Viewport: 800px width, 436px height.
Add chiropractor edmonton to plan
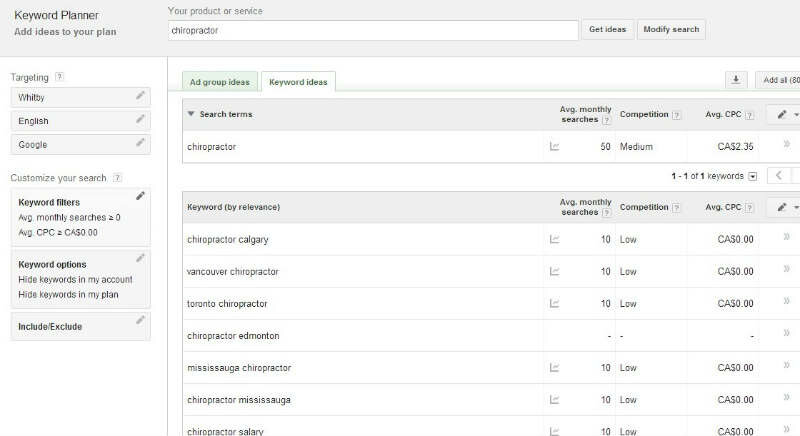coord(787,333)
